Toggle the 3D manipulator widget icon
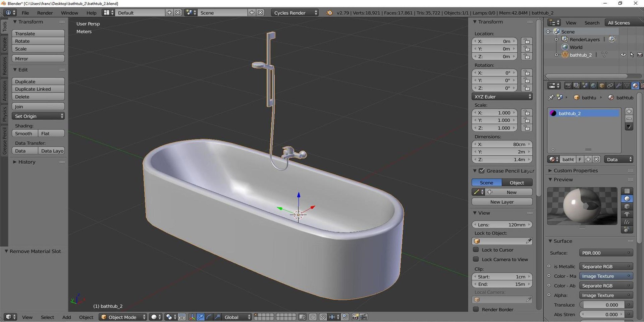Screen dimensions: 644x322 coord(192,317)
